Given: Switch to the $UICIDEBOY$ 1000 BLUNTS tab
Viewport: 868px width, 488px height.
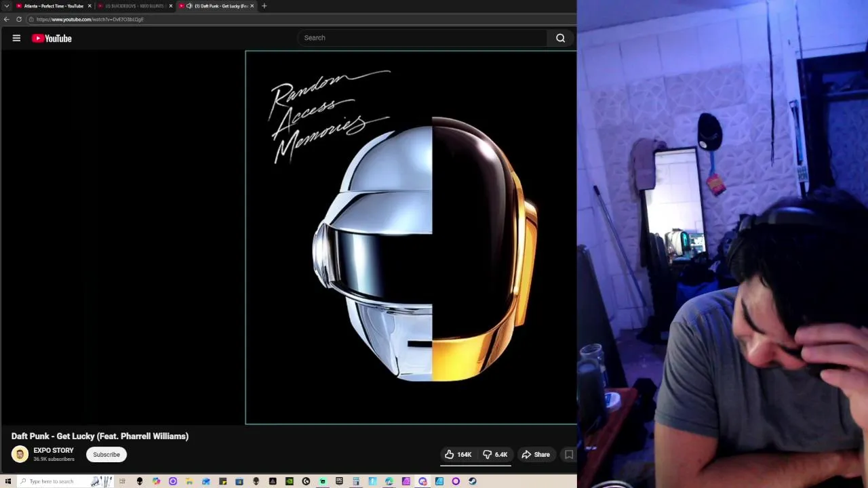Looking at the screenshot, I should [x=135, y=6].
